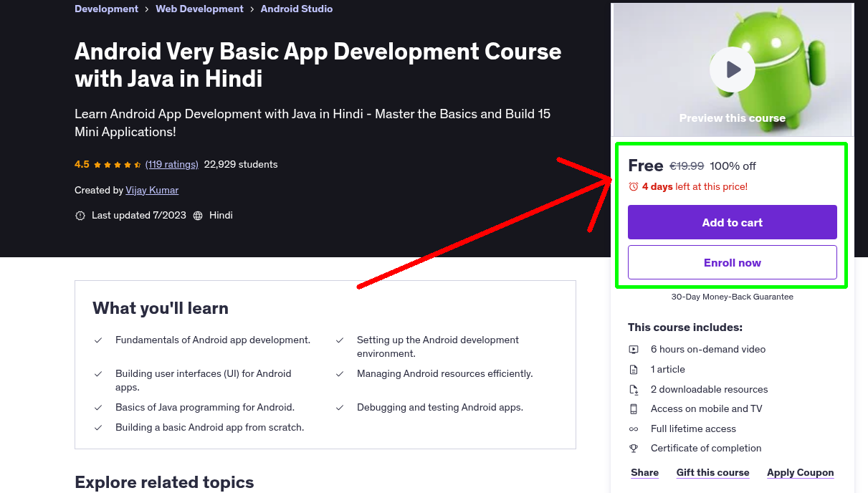Click the 4 days left at this price text
The height and width of the screenshot is (493, 868).
695,186
